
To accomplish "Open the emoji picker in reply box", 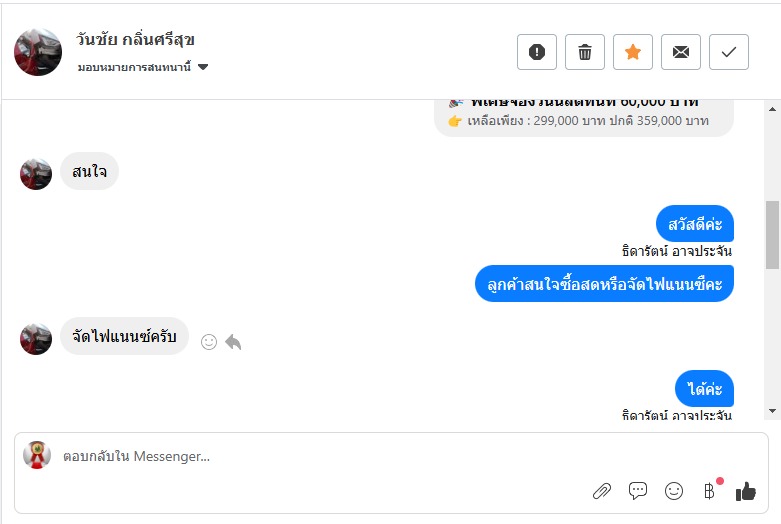I will pyautogui.click(x=674, y=491).
